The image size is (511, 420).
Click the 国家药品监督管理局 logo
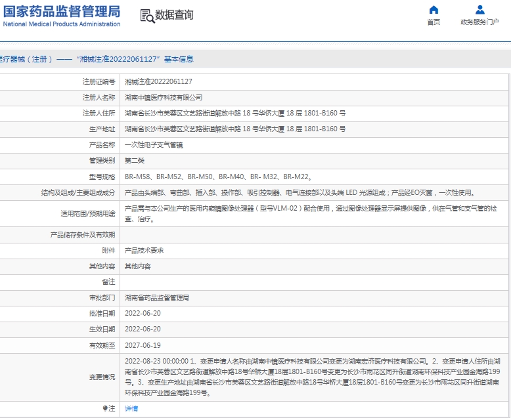coord(62,11)
